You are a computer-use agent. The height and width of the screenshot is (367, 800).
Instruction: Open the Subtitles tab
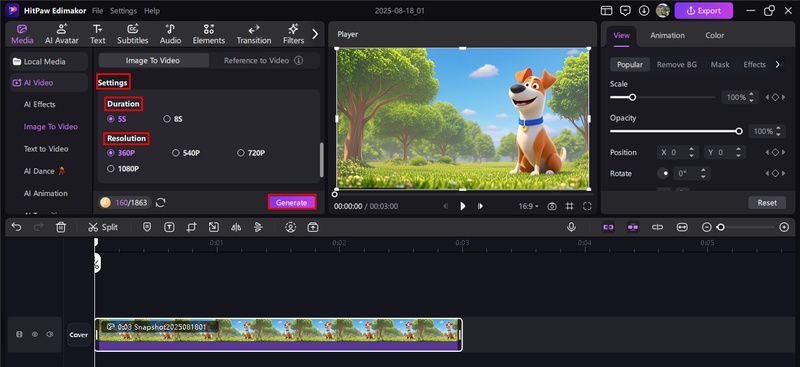click(x=133, y=34)
